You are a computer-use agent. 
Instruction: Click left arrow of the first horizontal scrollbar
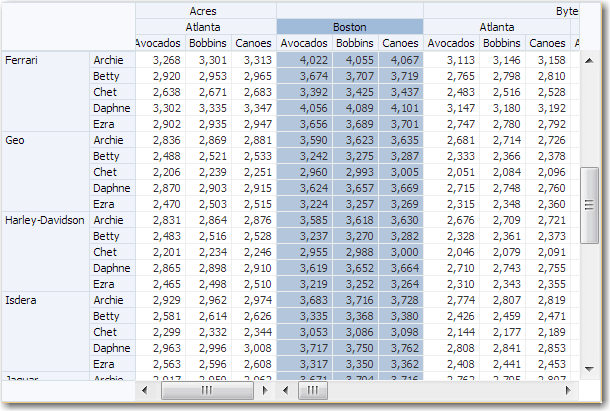145,390
